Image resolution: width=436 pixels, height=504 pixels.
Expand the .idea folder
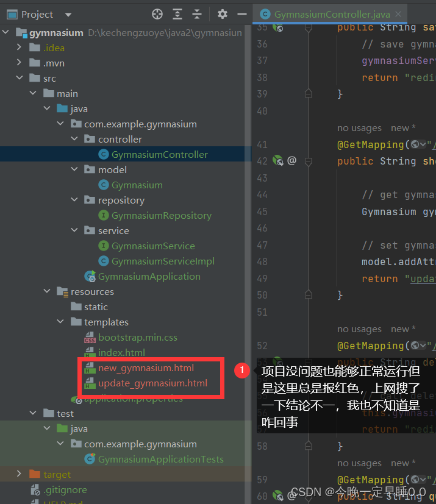pyautogui.click(x=19, y=48)
